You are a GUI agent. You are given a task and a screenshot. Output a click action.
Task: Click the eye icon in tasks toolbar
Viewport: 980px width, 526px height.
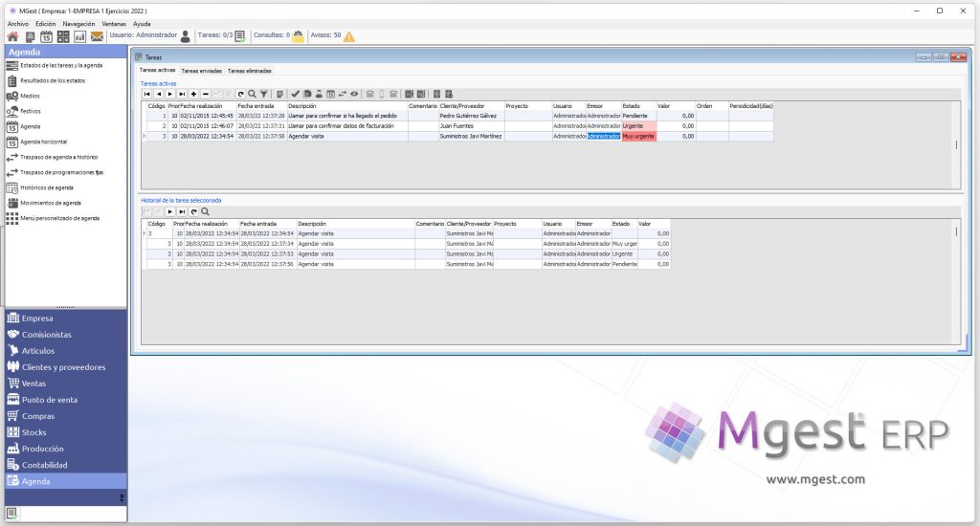354,95
